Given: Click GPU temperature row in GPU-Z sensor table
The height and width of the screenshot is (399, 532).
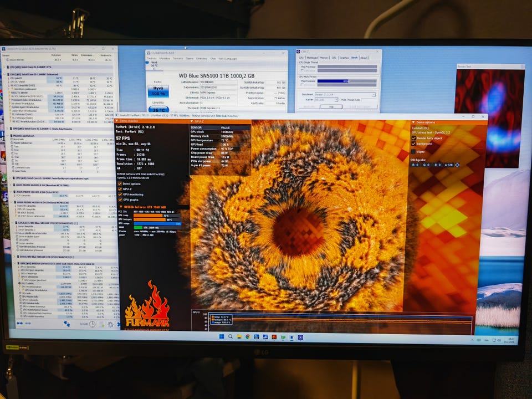Looking at the screenshot, I should [220, 140].
